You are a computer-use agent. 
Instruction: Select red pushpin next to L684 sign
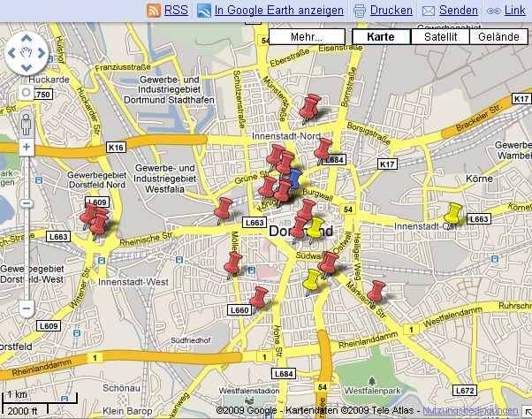[x=323, y=150]
